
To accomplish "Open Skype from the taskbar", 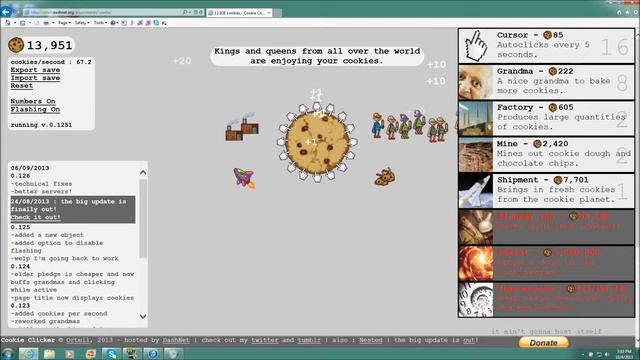I will (x=111, y=353).
